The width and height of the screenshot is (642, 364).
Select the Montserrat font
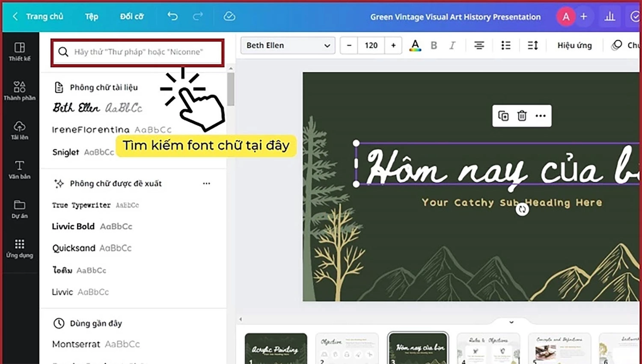96,344
